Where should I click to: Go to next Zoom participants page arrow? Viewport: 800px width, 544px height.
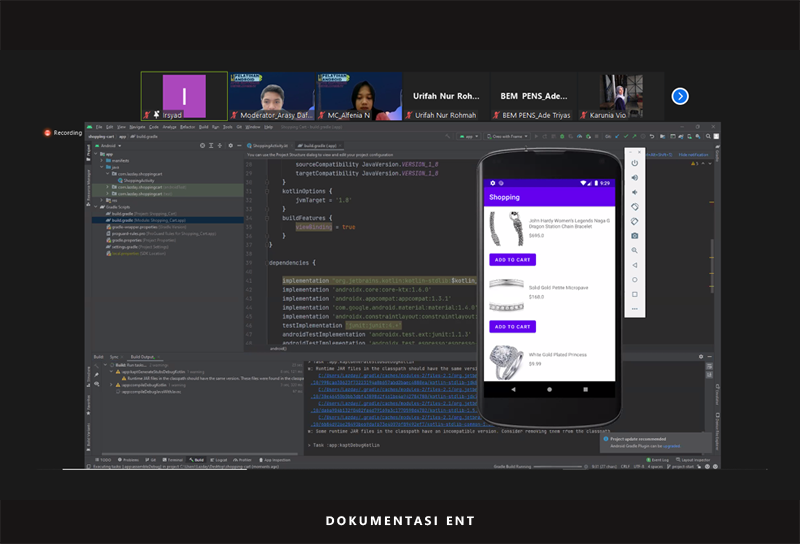680,96
